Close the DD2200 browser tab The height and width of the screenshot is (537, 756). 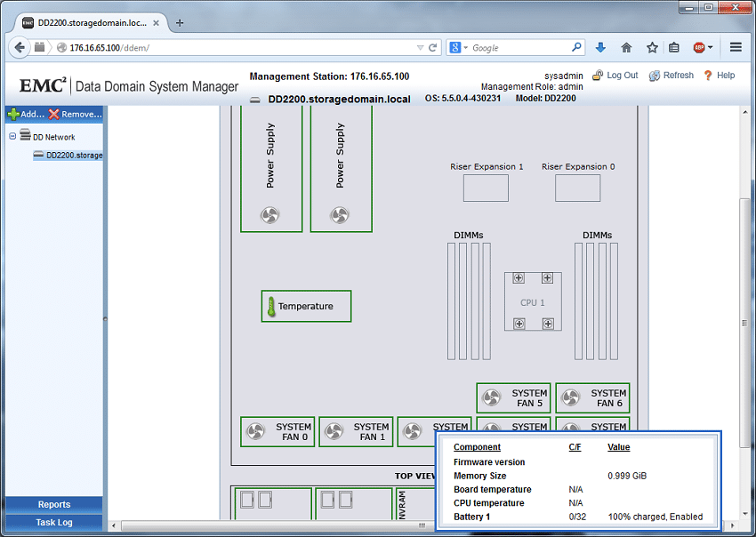[x=156, y=22]
